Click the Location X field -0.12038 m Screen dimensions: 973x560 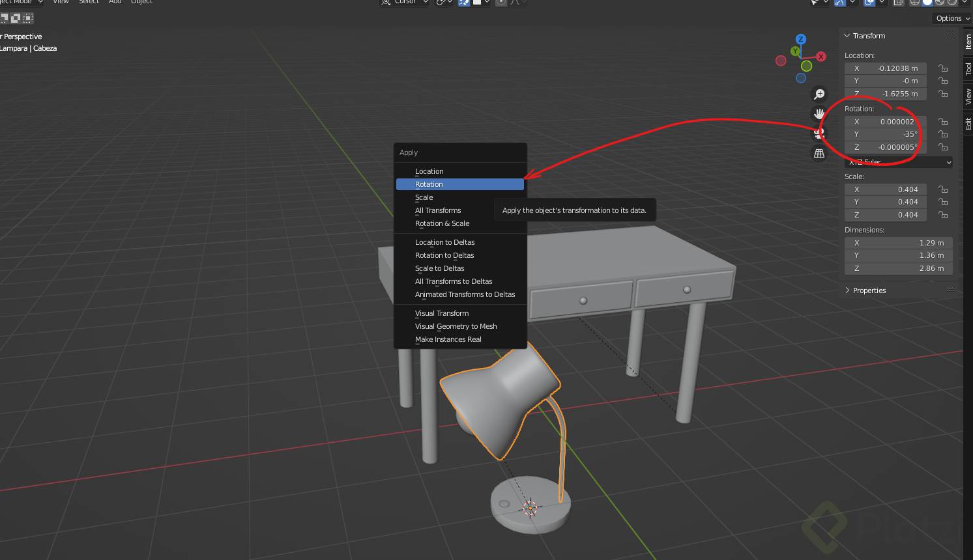pos(886,68)
